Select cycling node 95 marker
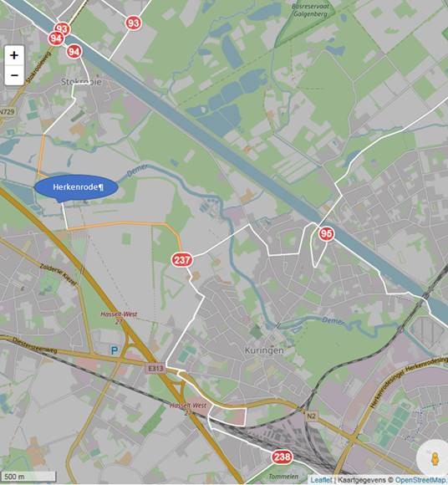The image size is (448, 485). pos(326,233)
